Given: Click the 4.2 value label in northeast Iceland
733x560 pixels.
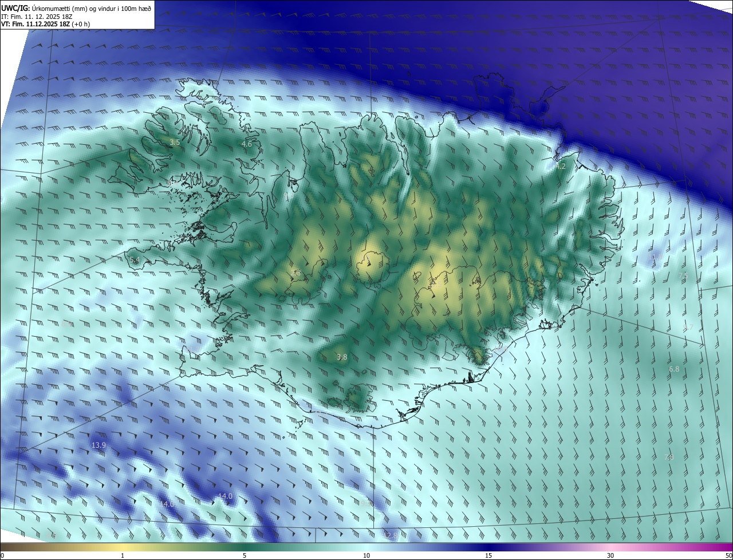Looking at the screenshot, I should tap(561, 167).
